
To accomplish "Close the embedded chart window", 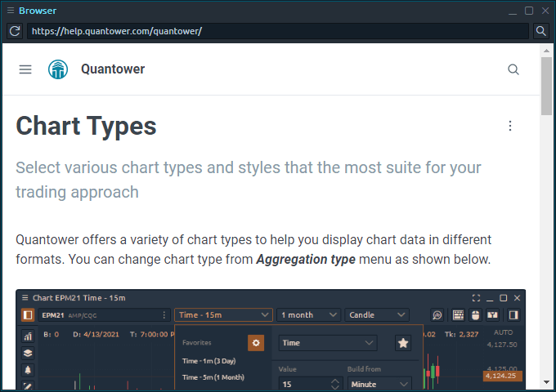I will pyautogui.click(x=517, y=298).
